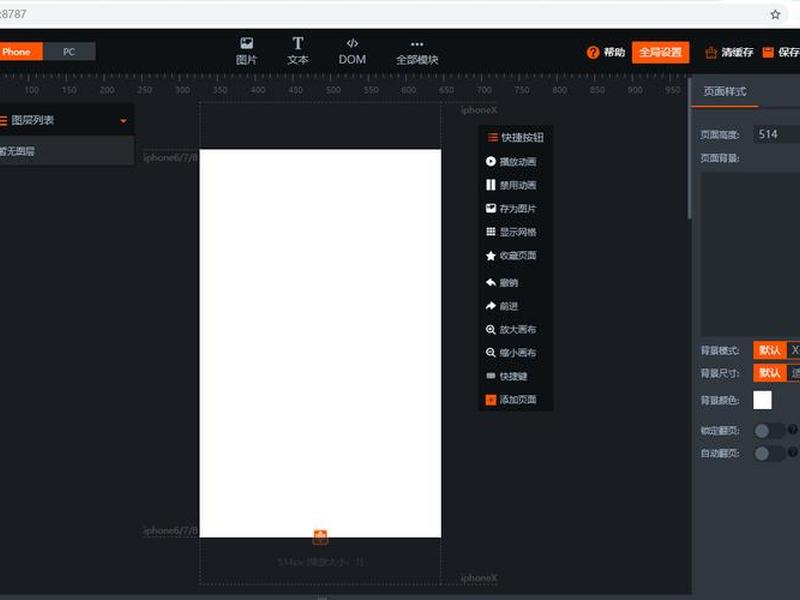Open the 背景颜色 white color swatch

tap(762, 400)
